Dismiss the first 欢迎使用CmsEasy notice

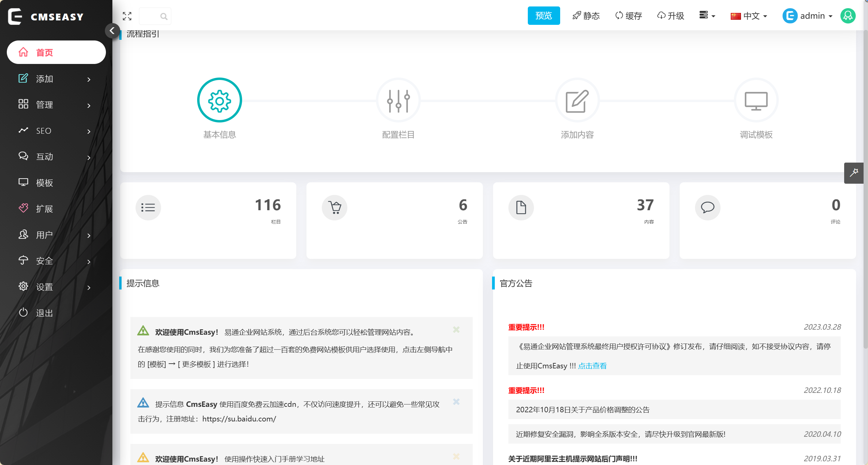456,329
